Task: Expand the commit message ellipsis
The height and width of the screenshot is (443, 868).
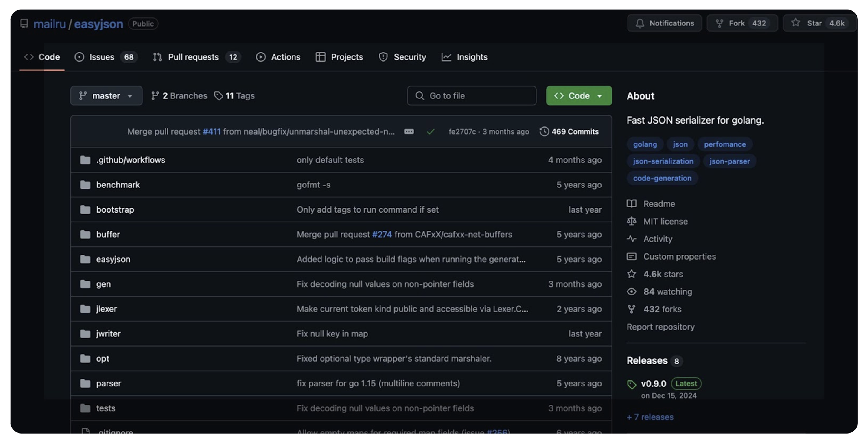Action: click(x=409, y=131)
